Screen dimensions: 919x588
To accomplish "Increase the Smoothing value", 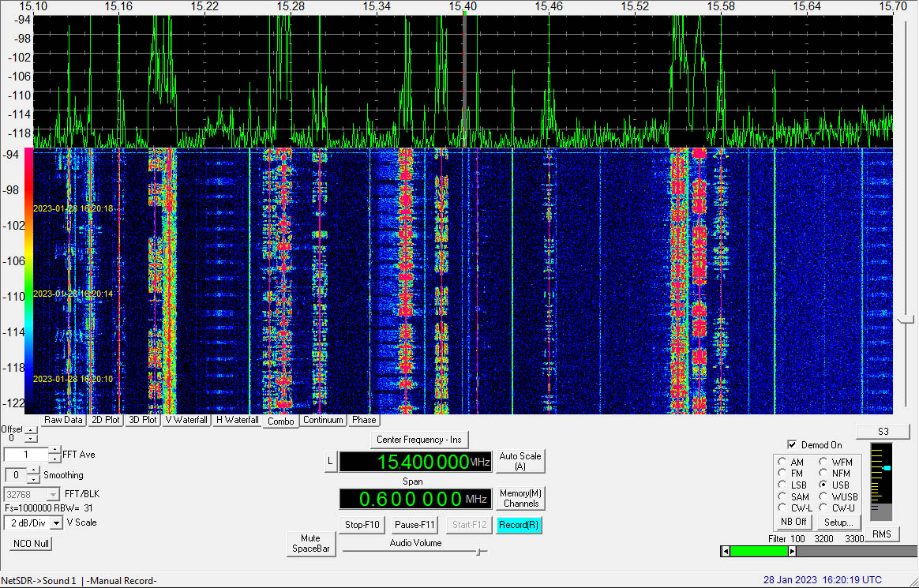I will coord(33,471).
